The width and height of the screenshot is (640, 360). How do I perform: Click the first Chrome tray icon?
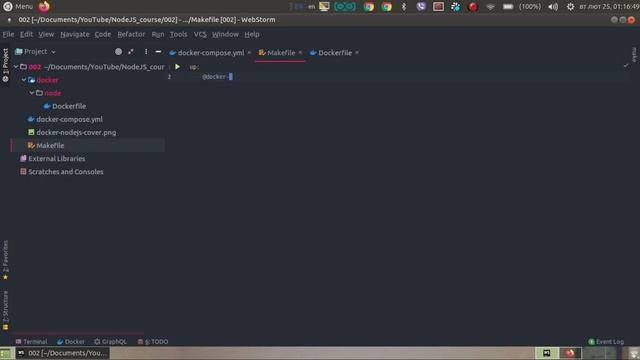[369, 7]
